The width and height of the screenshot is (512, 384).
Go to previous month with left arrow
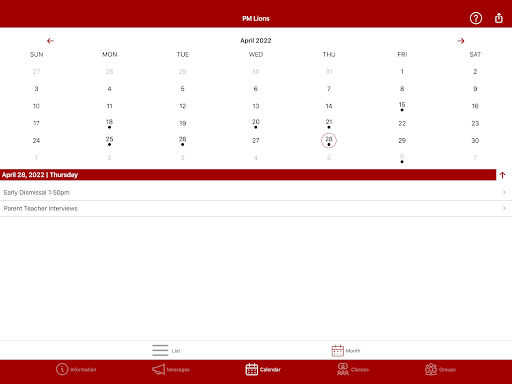tap(50, 41)
